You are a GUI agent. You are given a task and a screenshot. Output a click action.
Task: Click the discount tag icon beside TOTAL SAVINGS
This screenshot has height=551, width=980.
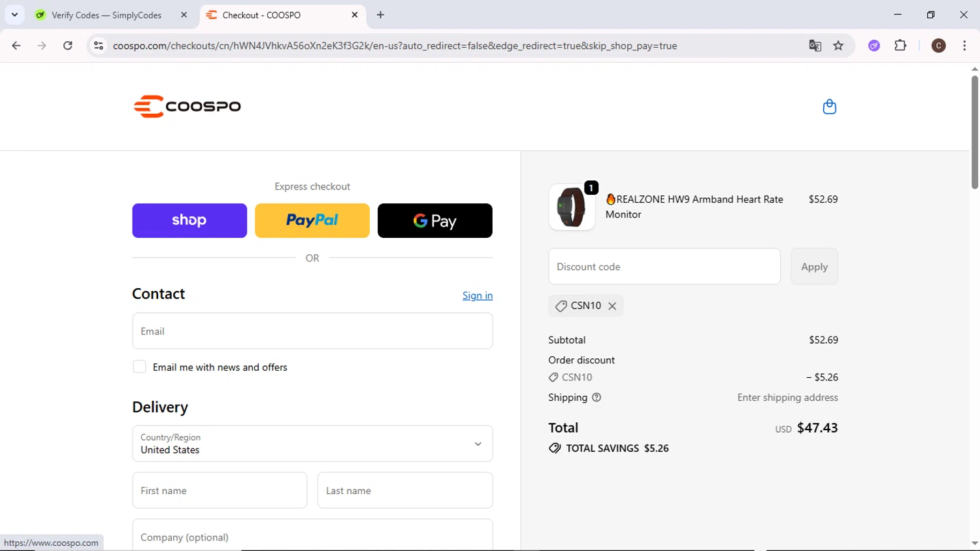pyautogui.click(x=555, y=448)
